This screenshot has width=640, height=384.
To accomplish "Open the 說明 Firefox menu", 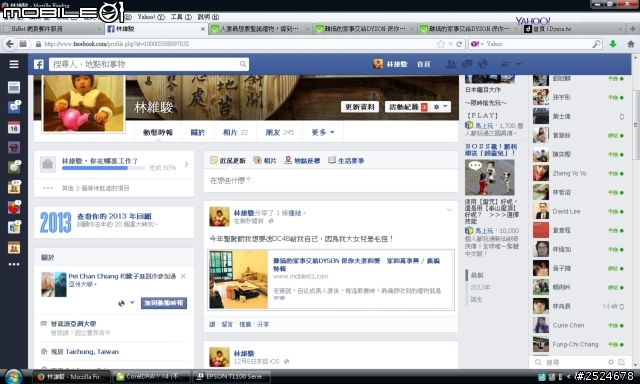I will (x=208, y=17).
